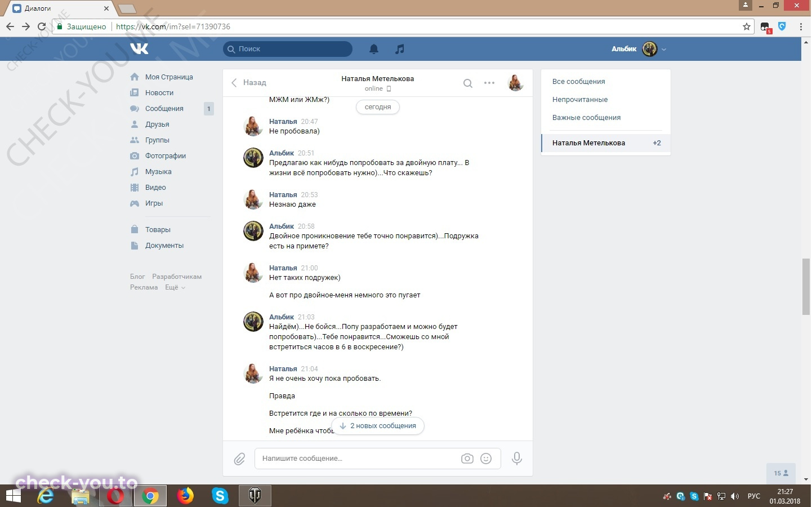Open emoji smiley picker

tap(486, 459)
